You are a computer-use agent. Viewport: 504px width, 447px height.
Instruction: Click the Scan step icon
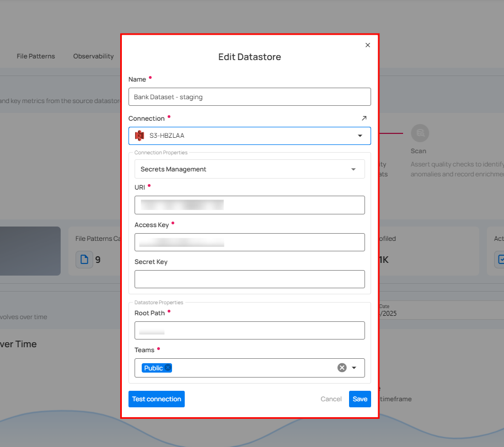(420, 133)
